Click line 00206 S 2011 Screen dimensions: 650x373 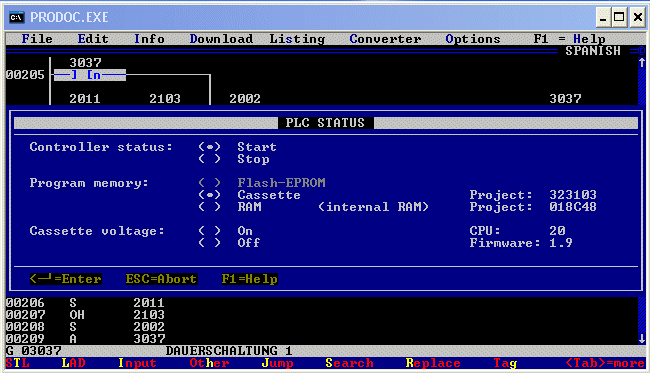(85, 303)
